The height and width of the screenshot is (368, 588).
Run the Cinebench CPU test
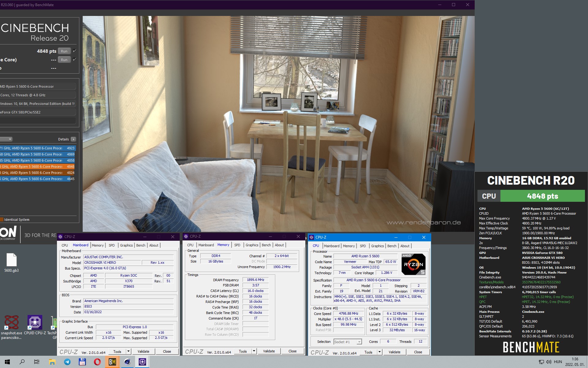tap(64, 51)
